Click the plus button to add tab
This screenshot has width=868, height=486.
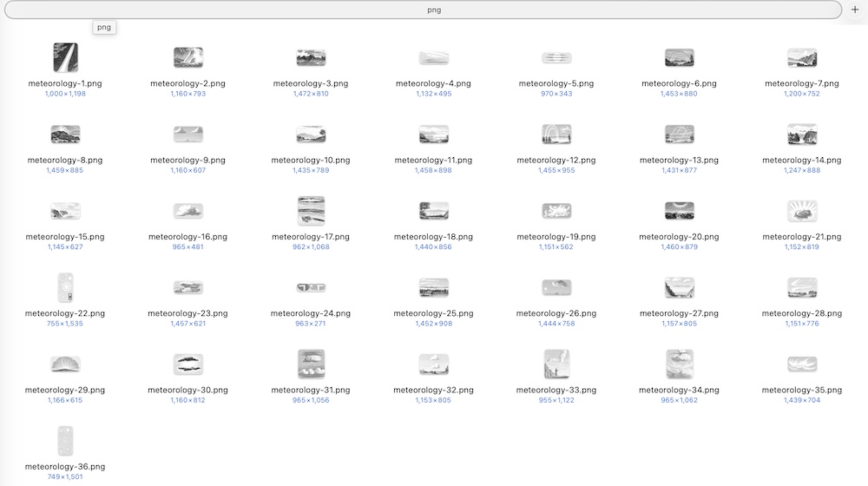click(855, 10)
